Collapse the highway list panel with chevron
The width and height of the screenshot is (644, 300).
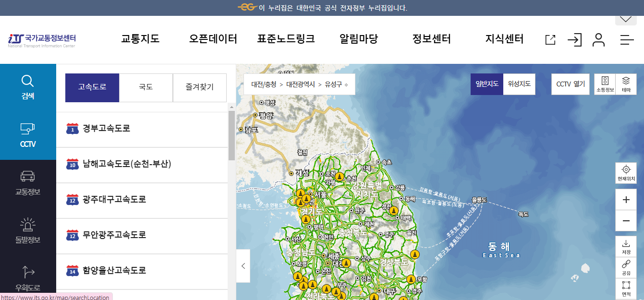coord(243,266)
